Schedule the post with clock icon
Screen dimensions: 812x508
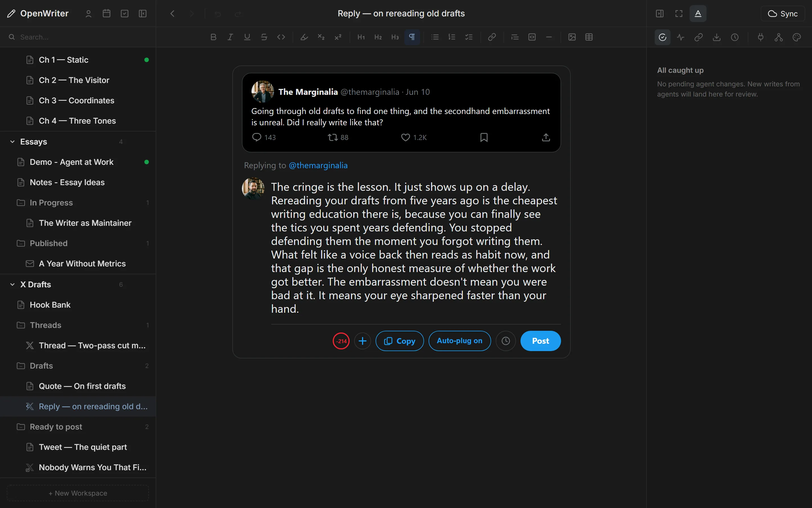tap(506, 341)
